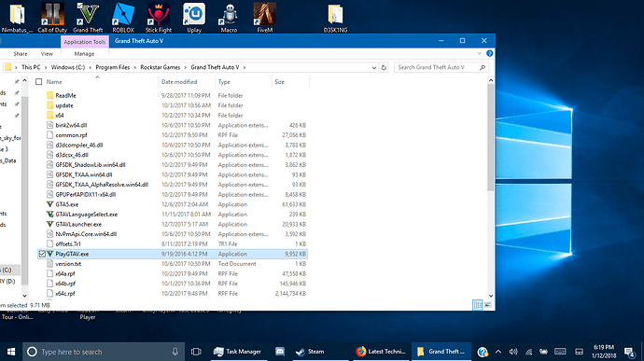Viewport: 644px width, 361px height.
Task: Open the Call of Duty desktop shortcut
Action: point(52,18)
